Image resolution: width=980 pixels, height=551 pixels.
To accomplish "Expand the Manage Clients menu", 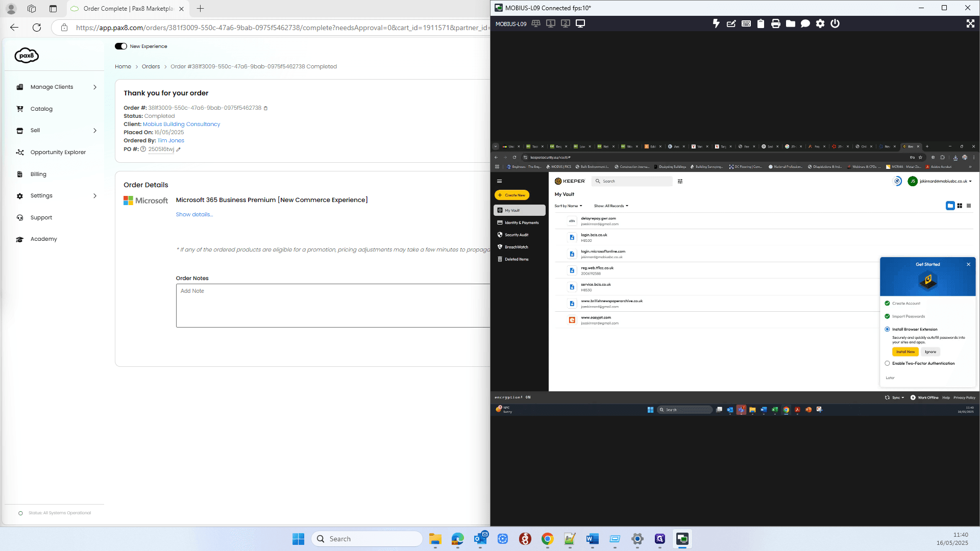I will [x=56, y=87].
